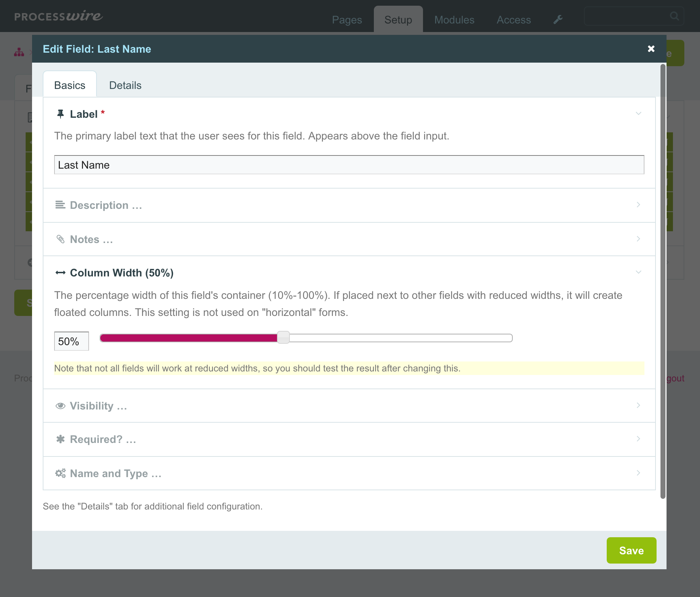The image size is (700, 597).
Task: Click the 'See the Details tab' footer text
Action: tap(153, 506)
